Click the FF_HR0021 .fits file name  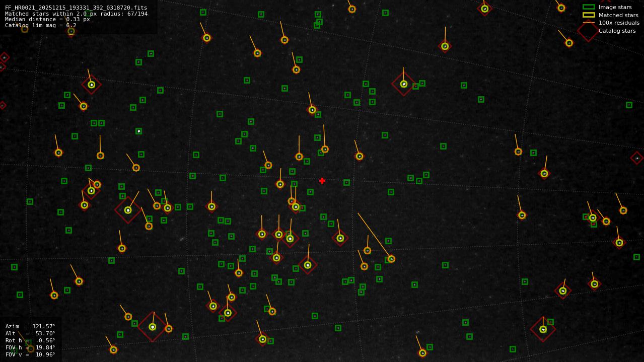(x=76, y=8)
